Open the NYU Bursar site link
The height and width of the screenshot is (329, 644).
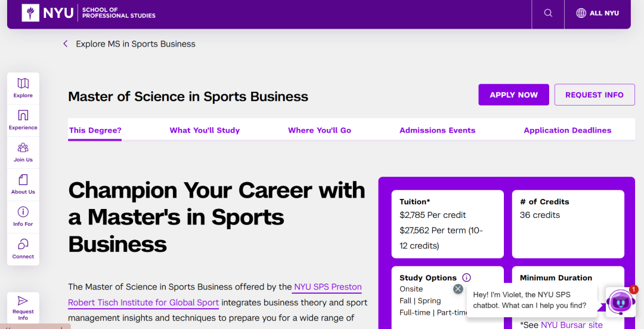pyautogui.click(x=571, y=325)
